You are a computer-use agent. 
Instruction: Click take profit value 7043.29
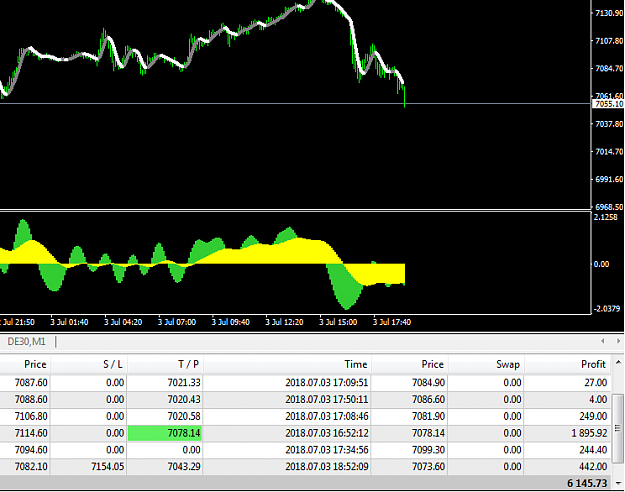click(184, 466)
